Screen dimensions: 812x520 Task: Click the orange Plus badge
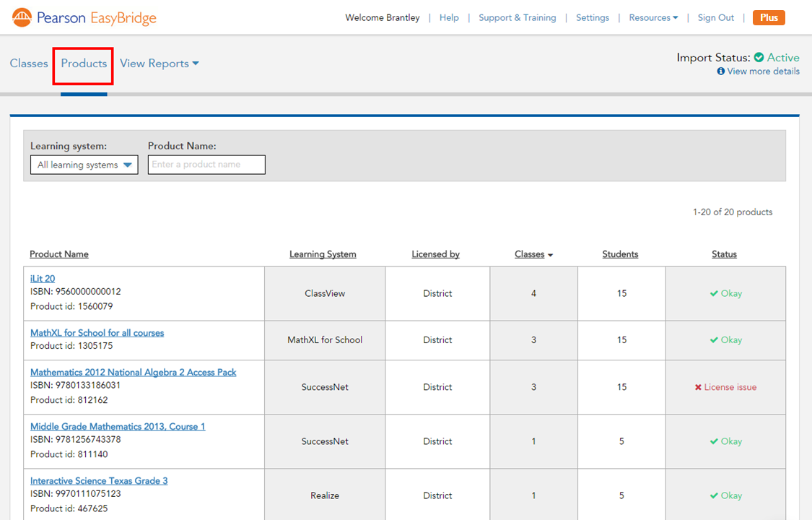click(769, 18)
